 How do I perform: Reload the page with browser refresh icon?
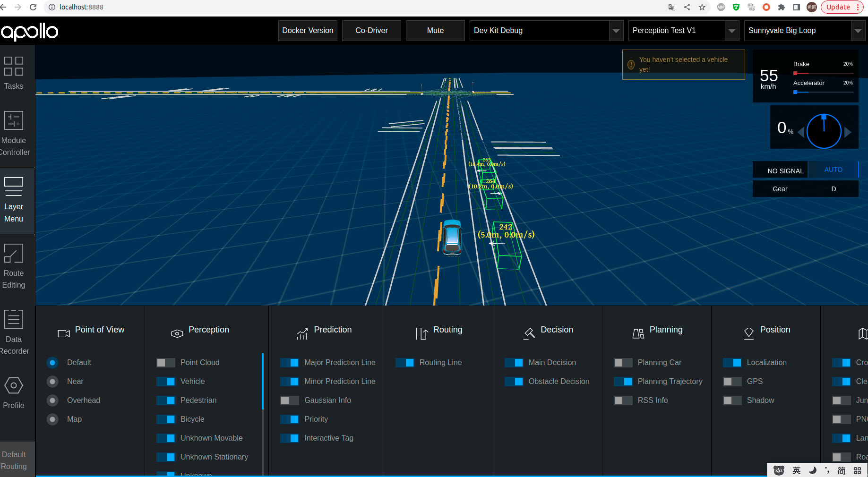pos(33,7)
